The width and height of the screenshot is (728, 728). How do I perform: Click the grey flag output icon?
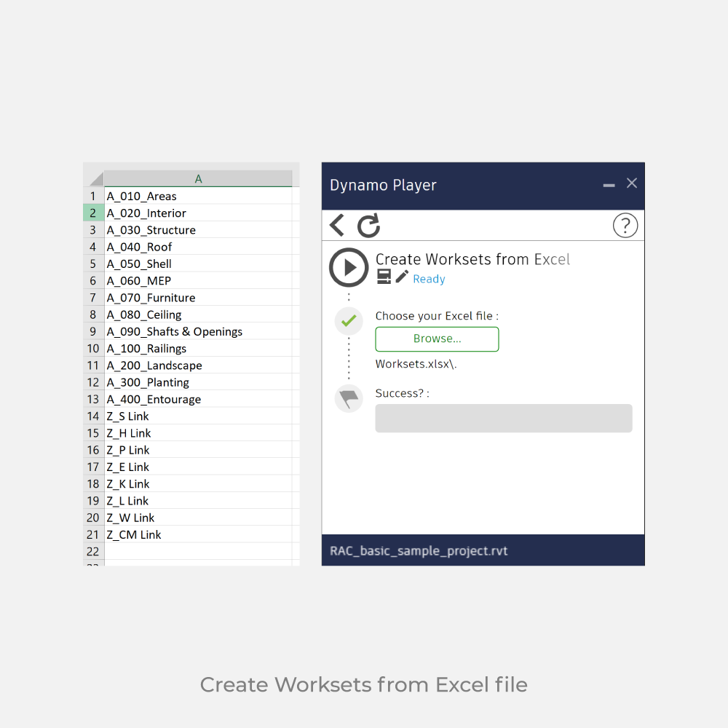[x=349, y=398]
